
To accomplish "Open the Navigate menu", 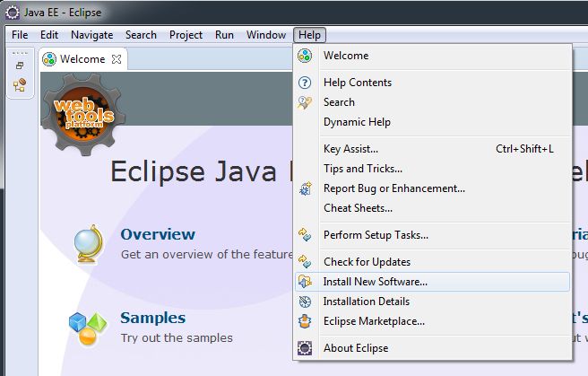I will 91,35.
